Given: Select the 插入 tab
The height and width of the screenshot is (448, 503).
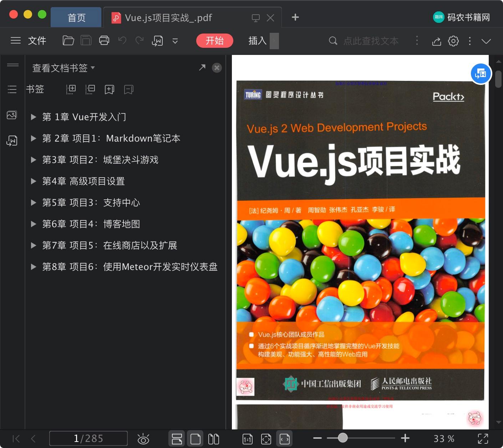Looking at the screenshot, I should 258,41.
